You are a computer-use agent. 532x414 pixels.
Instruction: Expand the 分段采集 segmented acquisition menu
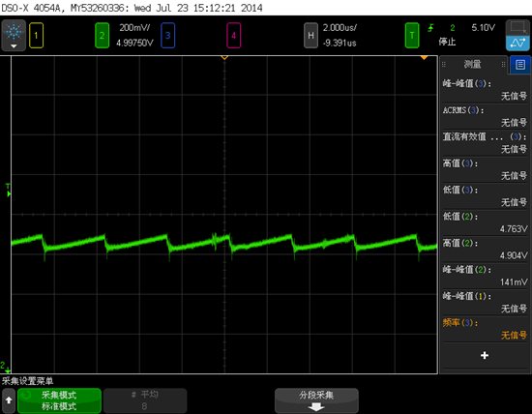[x=316, y=400]
